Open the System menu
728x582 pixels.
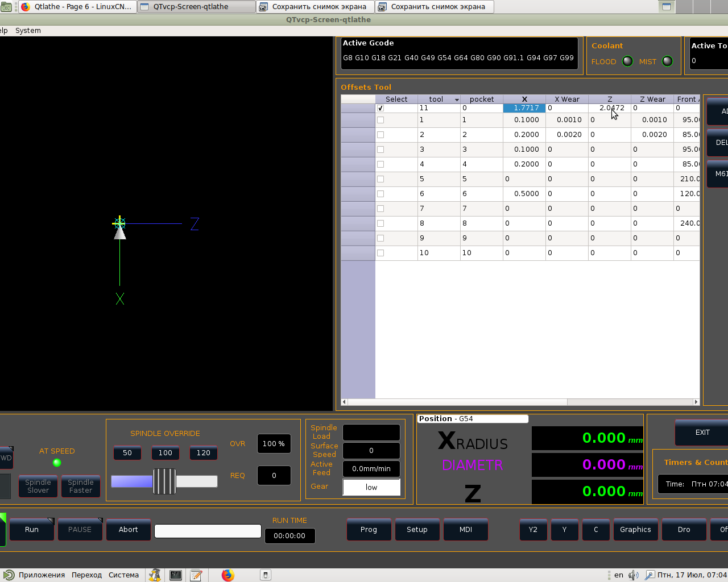pyautogui.click(x=28, y=31)
